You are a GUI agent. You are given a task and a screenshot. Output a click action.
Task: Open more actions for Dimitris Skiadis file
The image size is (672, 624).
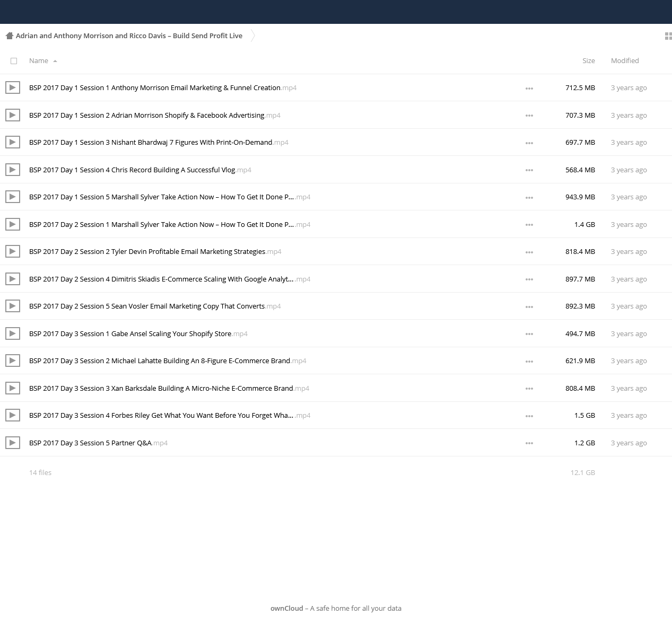click(x=529, y=279)
